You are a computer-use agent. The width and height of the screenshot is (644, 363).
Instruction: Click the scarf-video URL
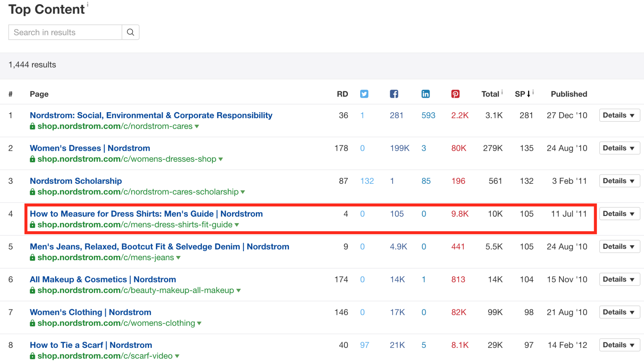point(105,356)
